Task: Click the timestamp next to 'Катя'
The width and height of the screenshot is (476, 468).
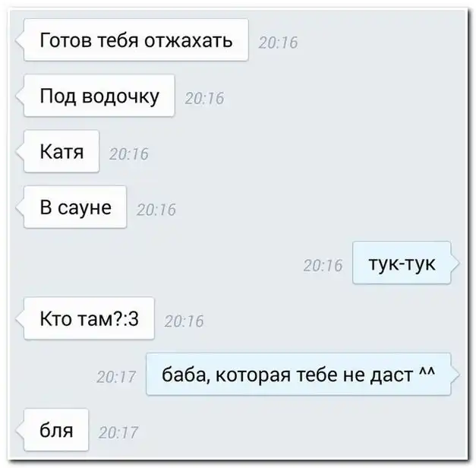Action: coord(129,153)
